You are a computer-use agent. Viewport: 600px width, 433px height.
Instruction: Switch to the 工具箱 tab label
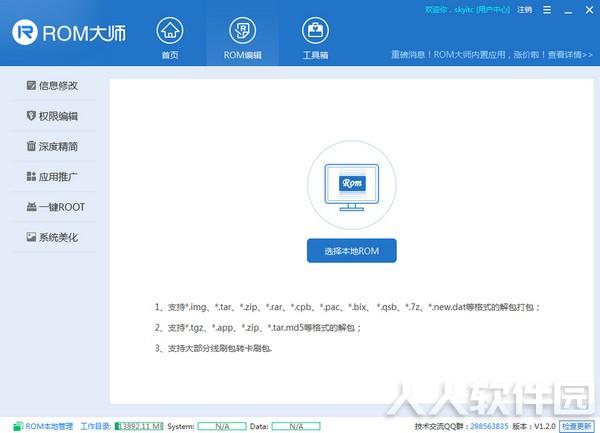[x=315, y=55]
